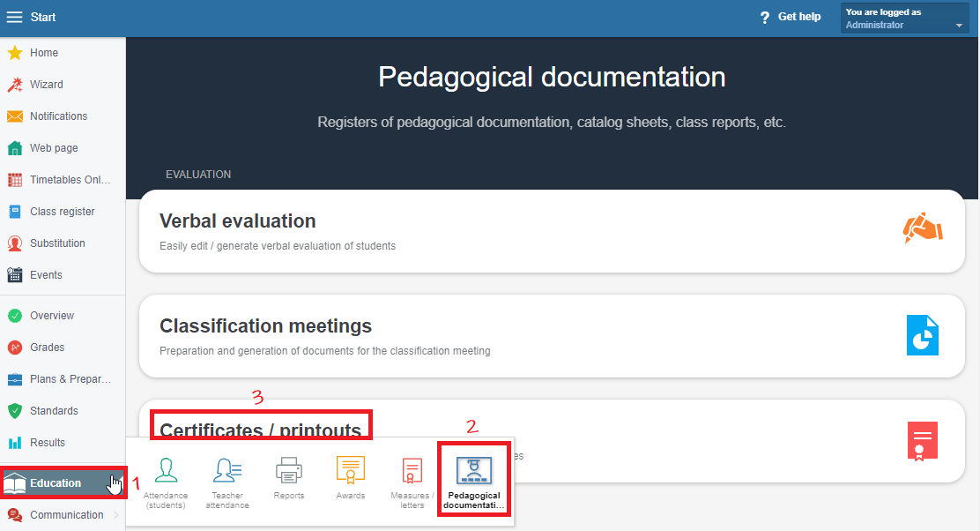Viewport: 980px width, 531px height.
Task: Expand the Communication submenu arrow
Action: tap(116, 515)
